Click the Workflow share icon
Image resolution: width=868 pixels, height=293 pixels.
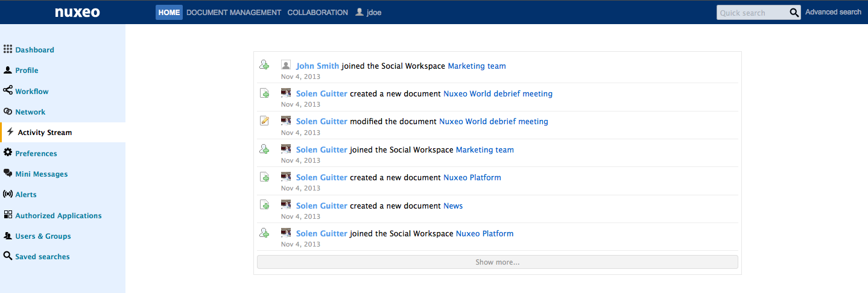pyautogui.click(x=8, y=90)
